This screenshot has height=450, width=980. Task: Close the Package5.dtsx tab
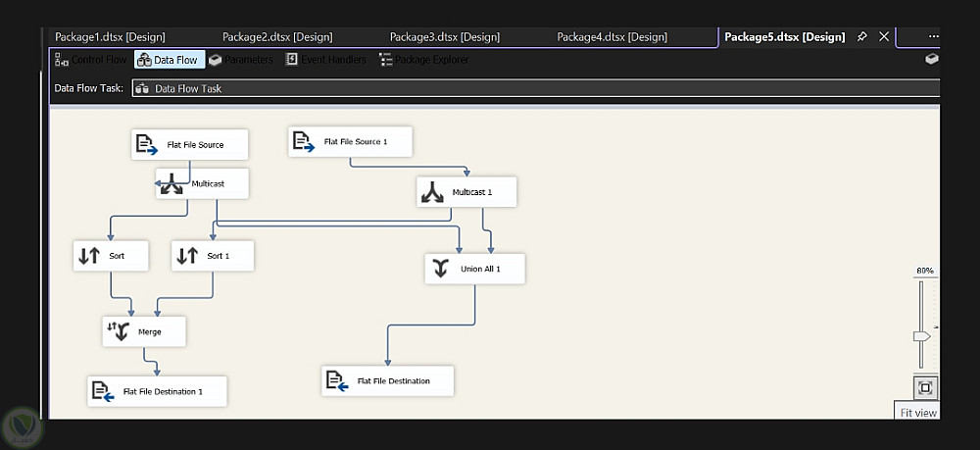pos(884,37)
